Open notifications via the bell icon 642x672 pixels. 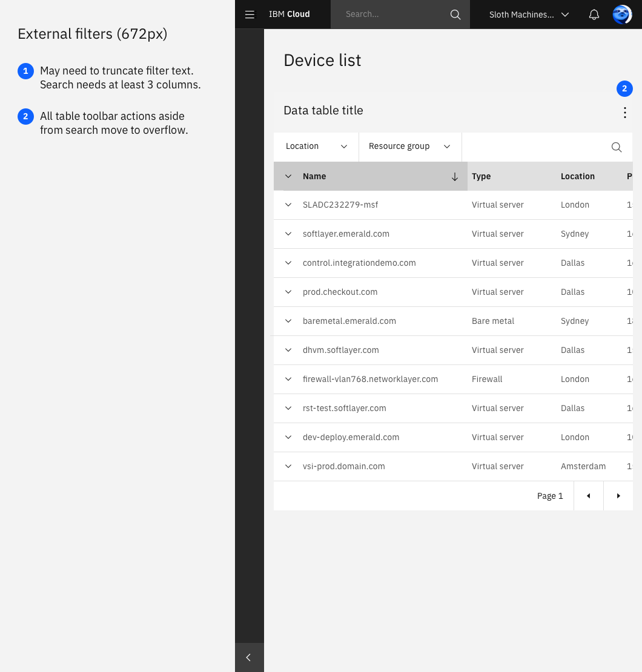[594, 14]
